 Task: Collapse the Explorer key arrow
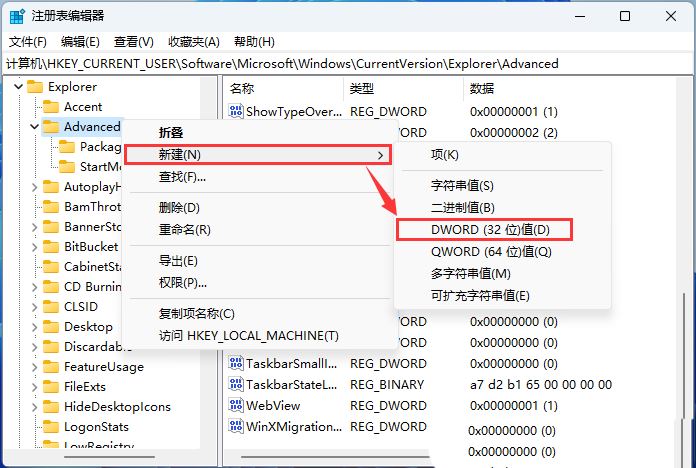[x=19, y=87]
